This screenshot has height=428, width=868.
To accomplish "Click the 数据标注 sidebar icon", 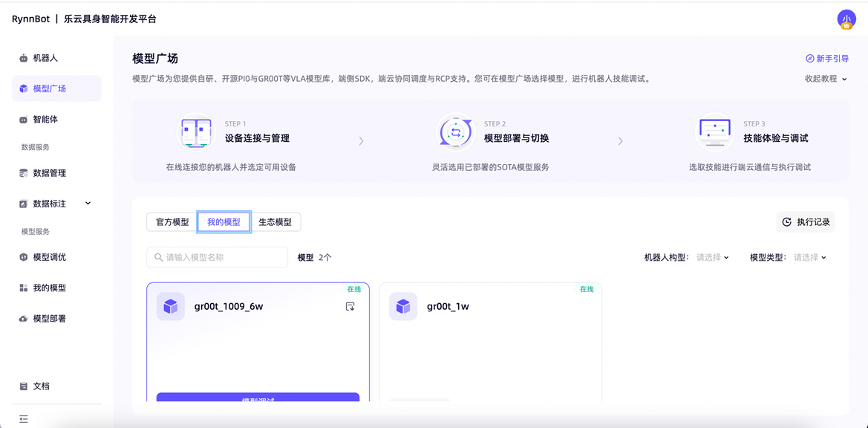I will coord(23,204).
